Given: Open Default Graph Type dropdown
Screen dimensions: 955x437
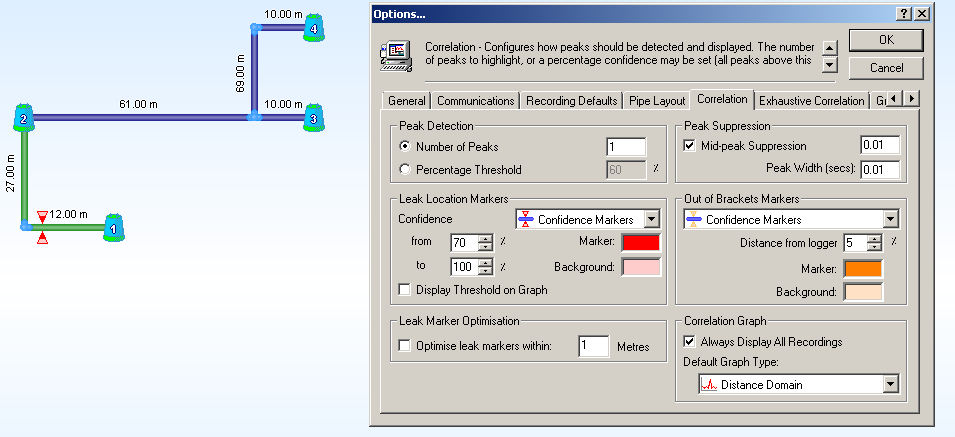Looking at the screenshot, I should click(891, 384).
